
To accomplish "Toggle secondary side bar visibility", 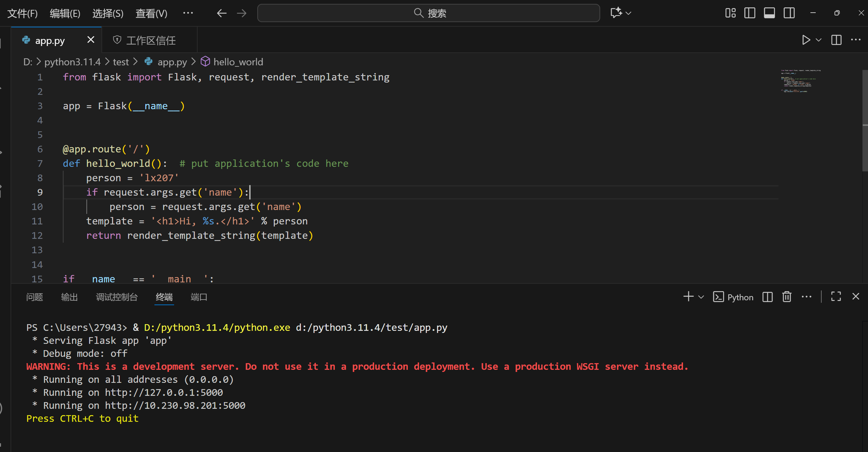I will click(x=789, y=13).
